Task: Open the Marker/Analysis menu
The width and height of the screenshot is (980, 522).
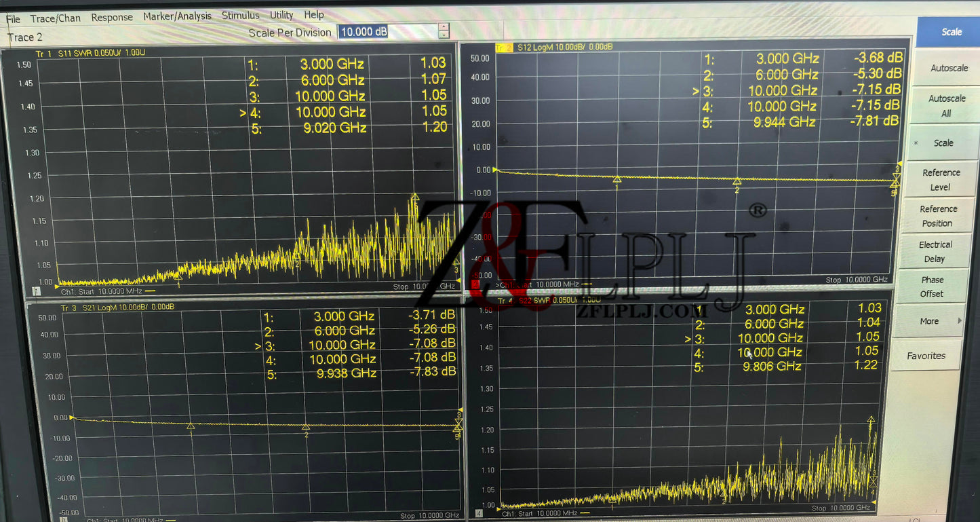Action: (x=177, y=16)
